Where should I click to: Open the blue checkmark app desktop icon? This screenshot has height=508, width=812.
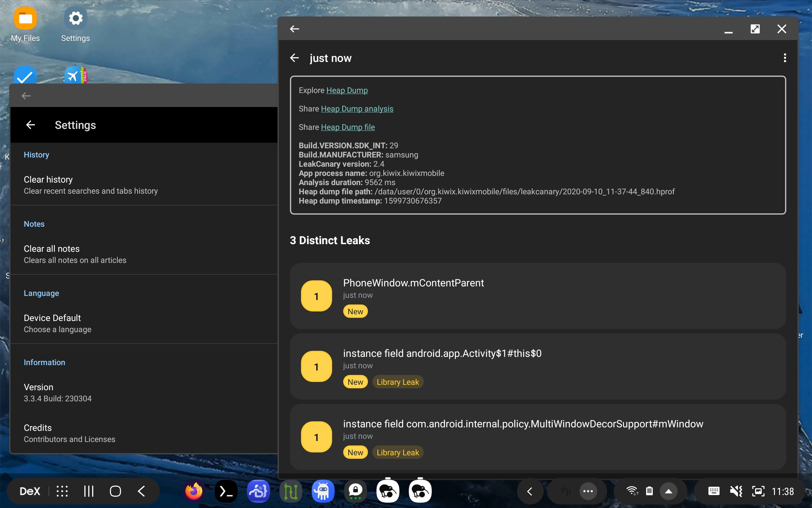coord(25,75)
